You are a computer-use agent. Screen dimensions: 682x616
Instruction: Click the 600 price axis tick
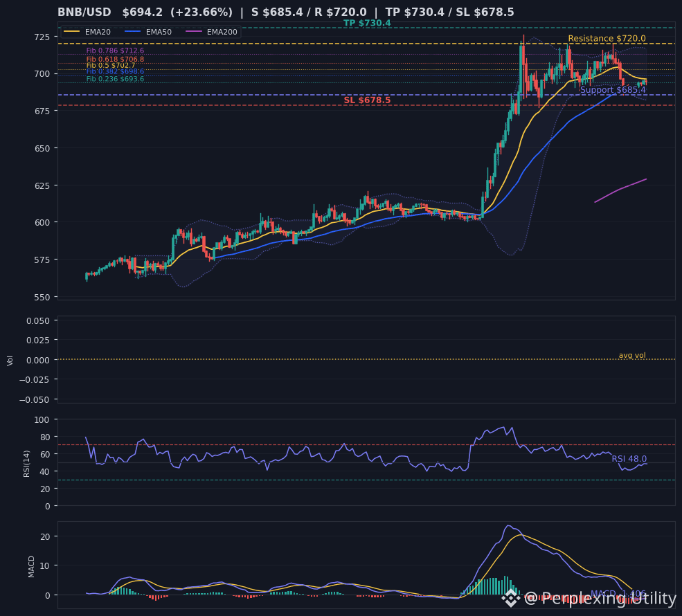pos(43,222)
